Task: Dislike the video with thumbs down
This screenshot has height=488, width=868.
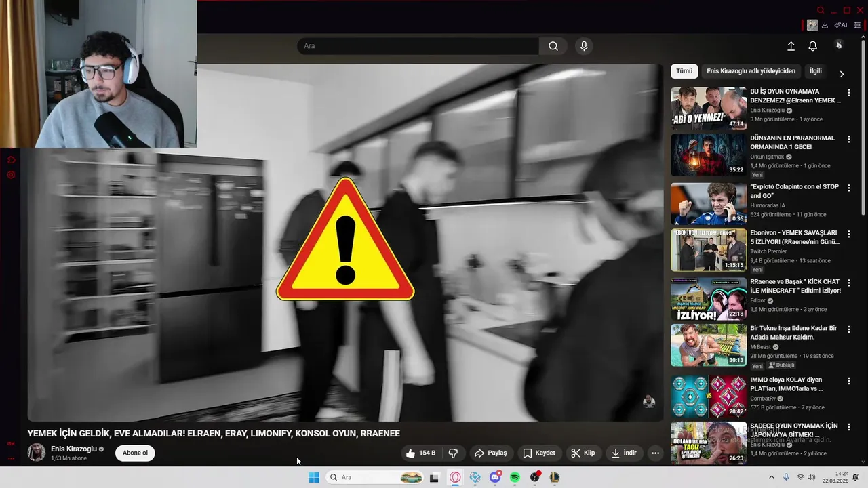Action: coord(453,453)
